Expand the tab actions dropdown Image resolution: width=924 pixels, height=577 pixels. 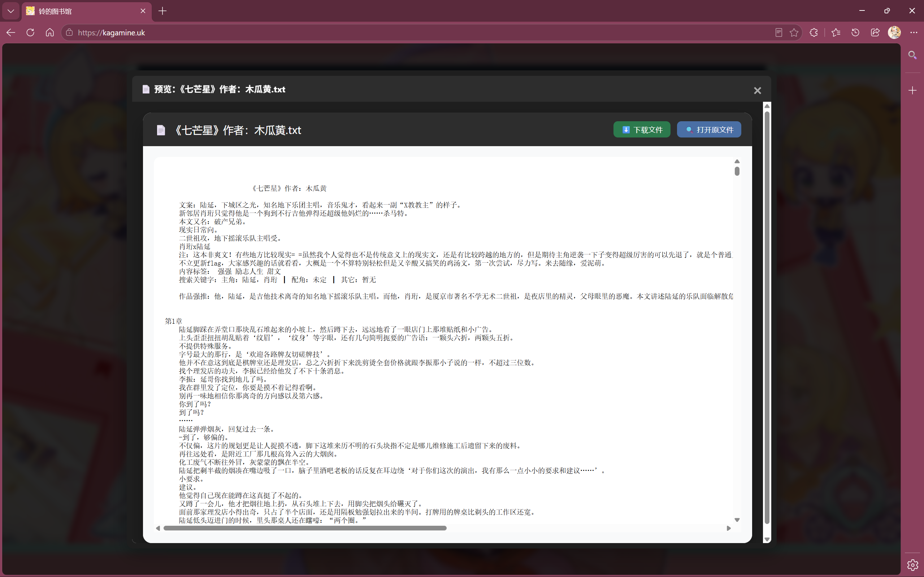[11, 11]
